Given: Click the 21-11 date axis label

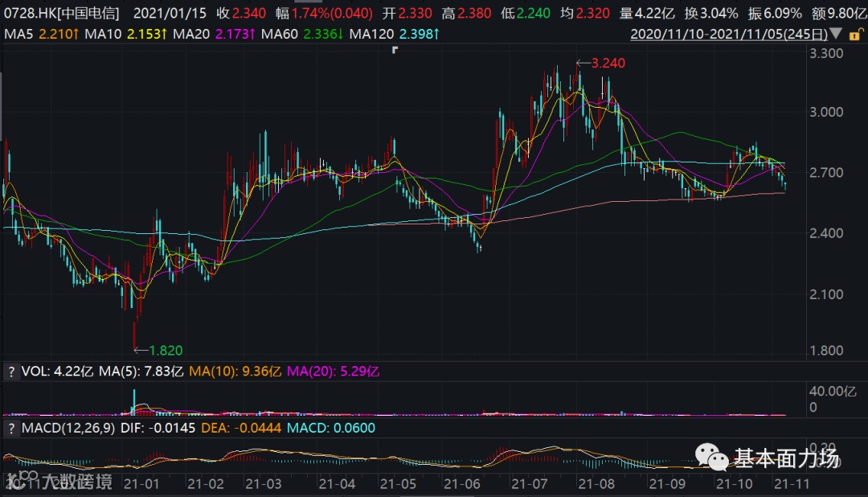Looking at the screenshot, I should 792,483.
